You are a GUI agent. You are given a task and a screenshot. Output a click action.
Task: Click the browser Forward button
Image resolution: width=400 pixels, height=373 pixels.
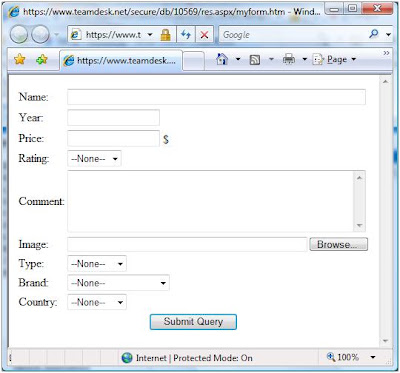tap(41, 34)
